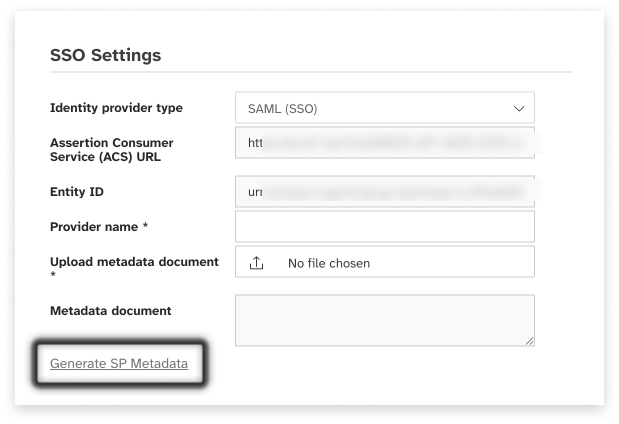This screenshot has width=619, height=424.
Task: Click the Upload metadata document label
Action: (x=134, y=261)
